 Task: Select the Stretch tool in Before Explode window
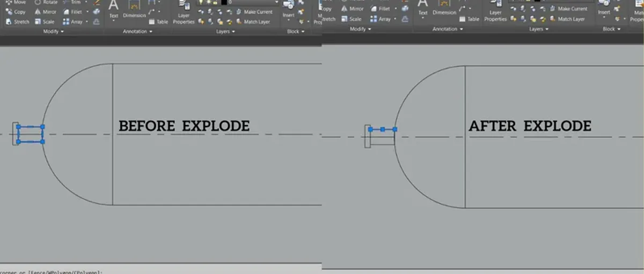(x=17, y=21)
